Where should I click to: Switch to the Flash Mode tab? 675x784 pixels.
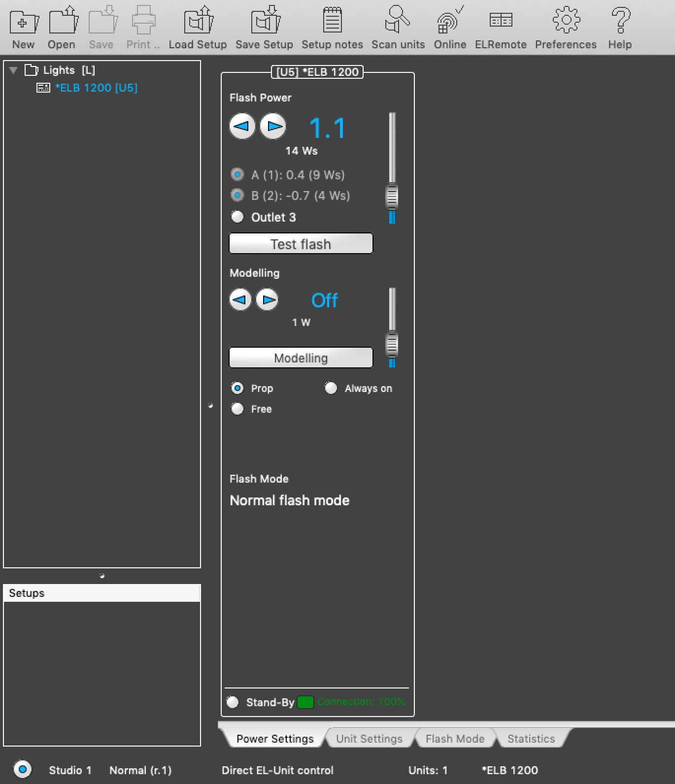point(455,739)
